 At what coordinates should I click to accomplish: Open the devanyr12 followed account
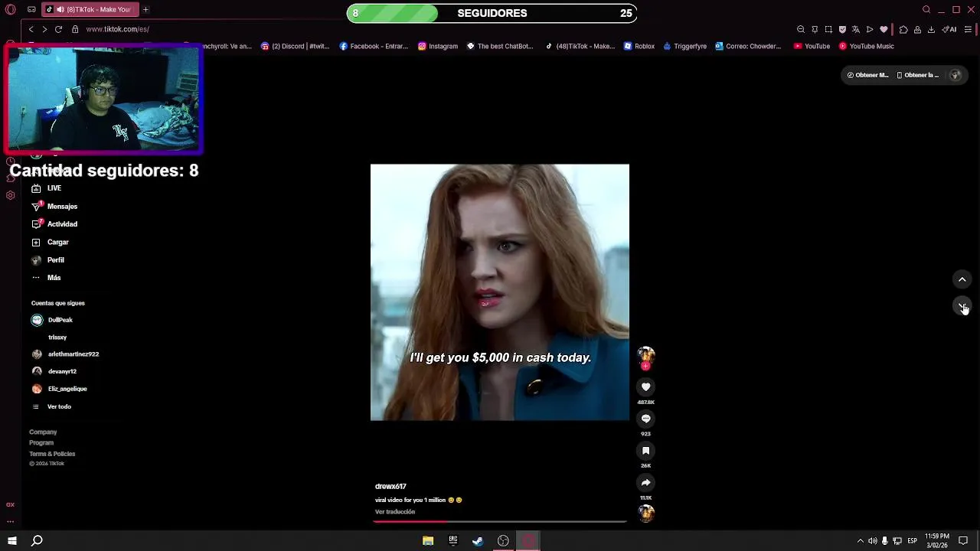[x=54, y=372]
